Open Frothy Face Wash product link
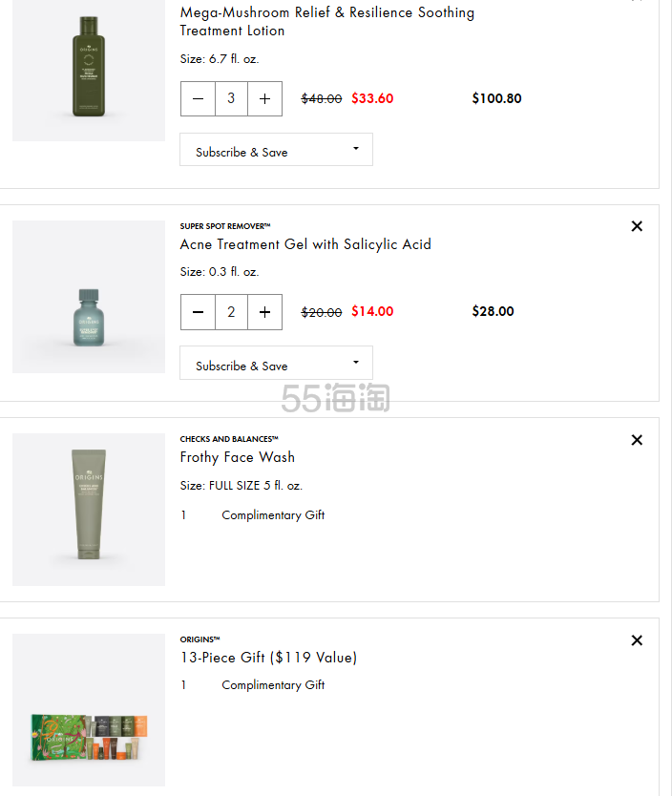Screen dimensions: 672x796 [x=238, y=457]
